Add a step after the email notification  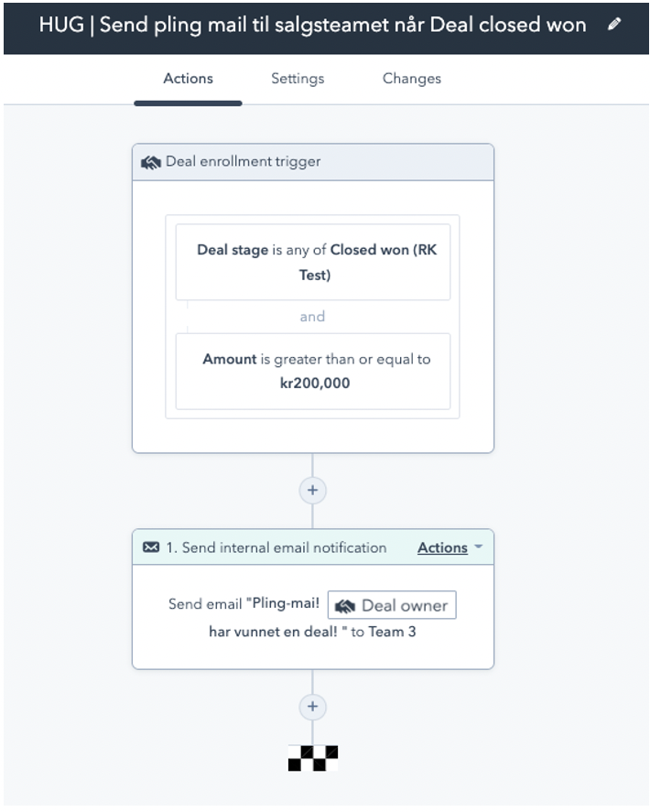312,707
